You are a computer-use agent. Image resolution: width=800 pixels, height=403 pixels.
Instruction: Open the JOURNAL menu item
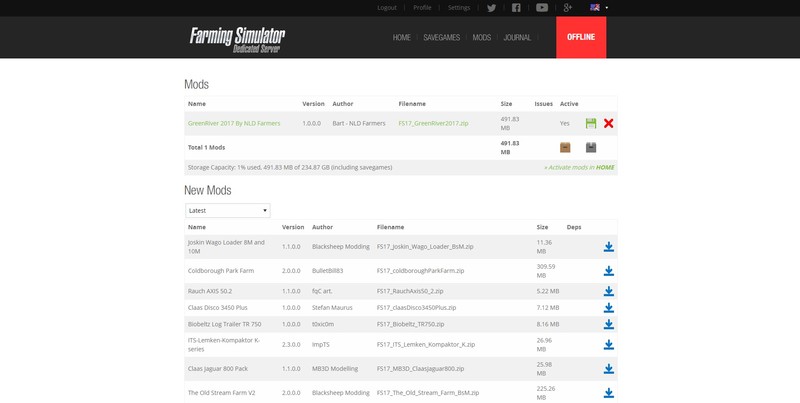517,37
